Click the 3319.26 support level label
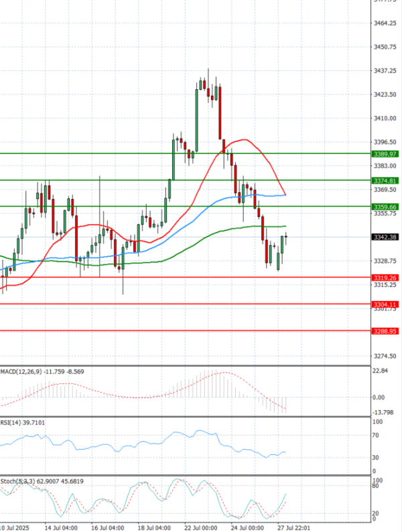Screen dimensions: 402x532 point(385,278)
